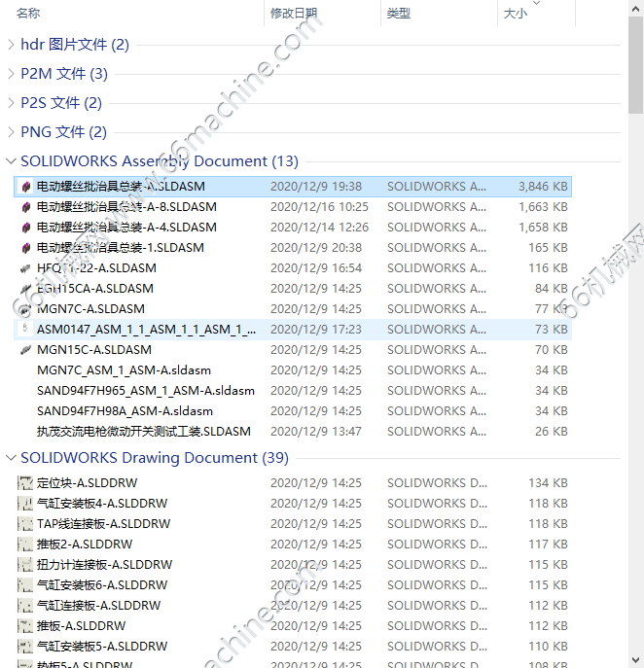Viewport: 644px width, 668px height.
Task: Select the 定位块-A.SLDDRW file name
Action: 87,483
